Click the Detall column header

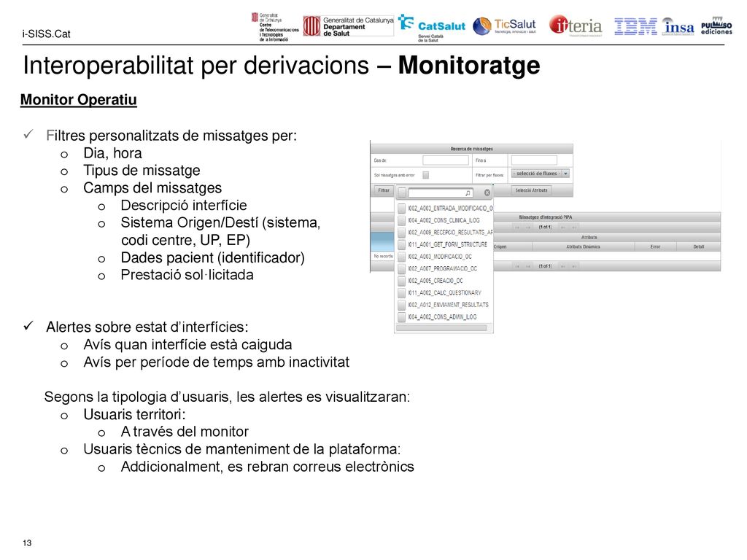coord(698,246)
